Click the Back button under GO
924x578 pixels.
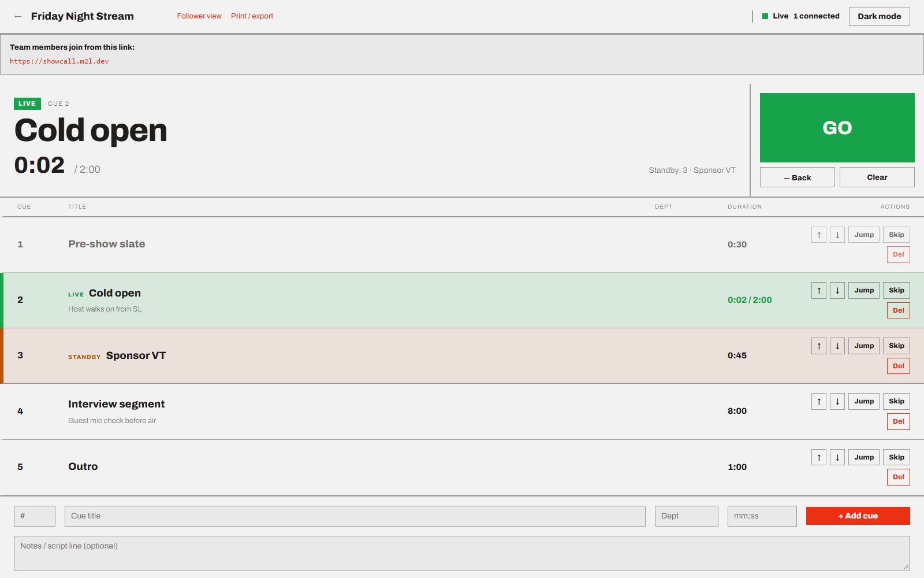(798, 177)
